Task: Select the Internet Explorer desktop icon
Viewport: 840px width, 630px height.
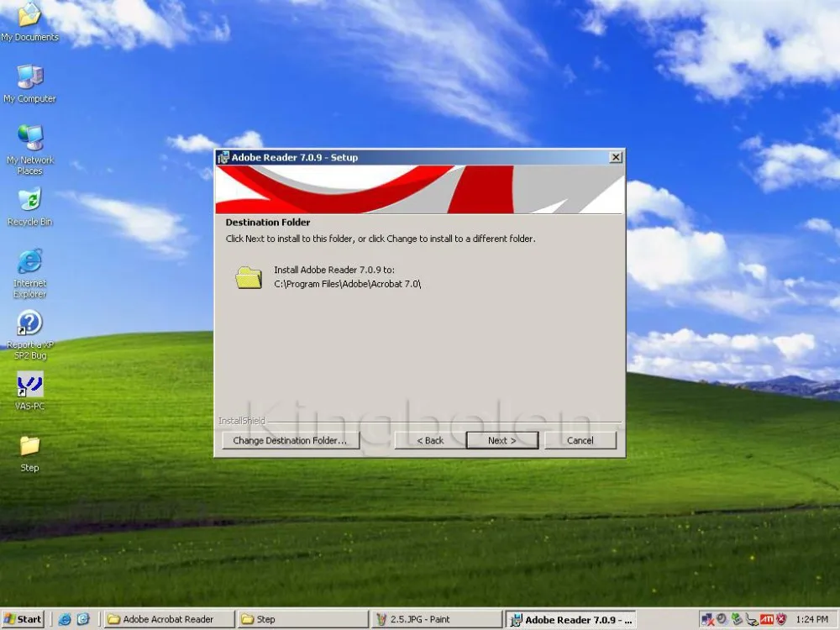Action: pyautogui.click(x=30, y=273)
